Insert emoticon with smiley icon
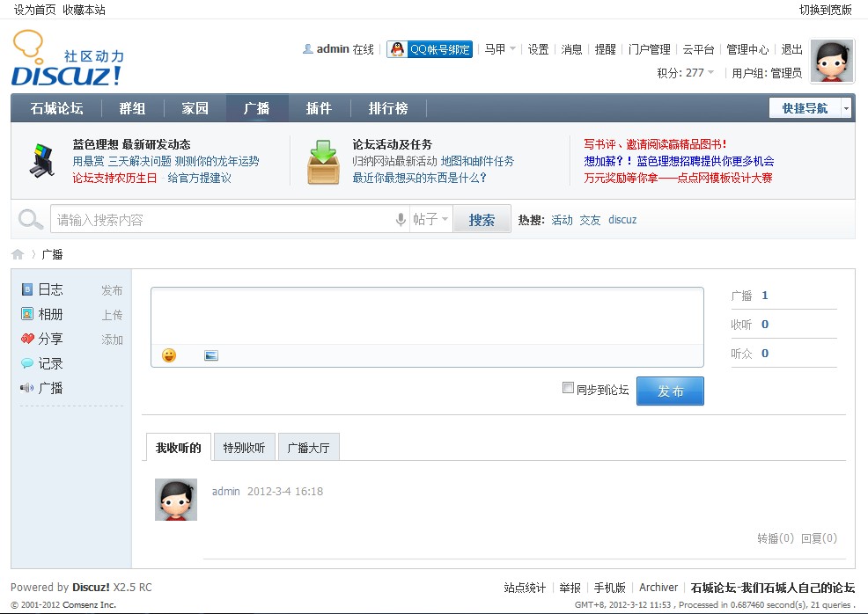868x614 pixels. tap(169, 355)
